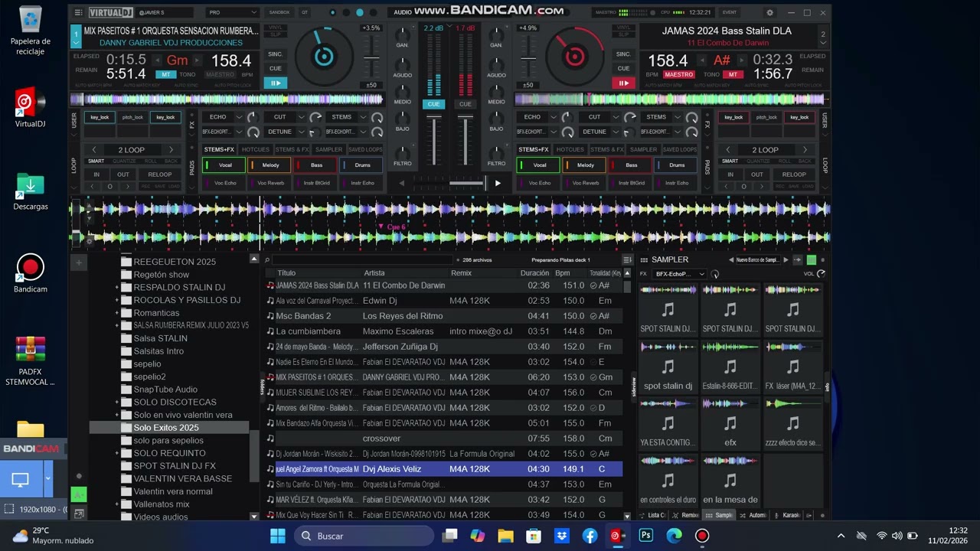Image resolution: width=980 pixels, height=551 pixels.
Task: Trigger 'en la mesa de' sampler pad
Action: coord(730,480)
